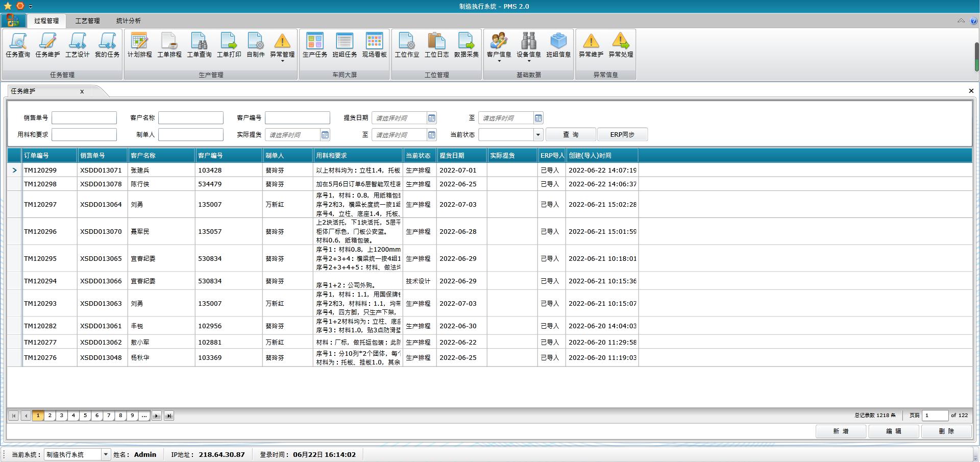Select the 工单打印 work order print icon
Viewport: 980px width, 462px height.
click(x=229, y=45)
